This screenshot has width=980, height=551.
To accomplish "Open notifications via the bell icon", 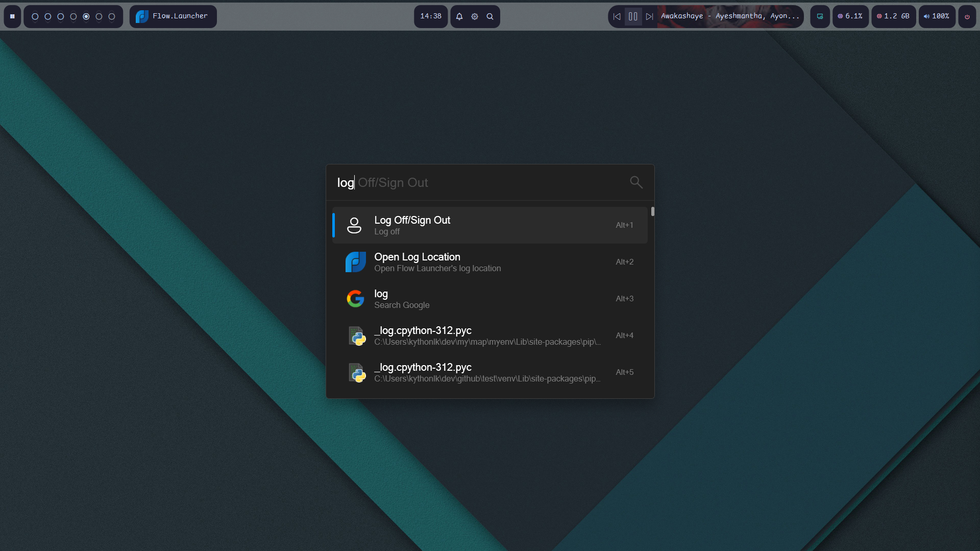I will pyautogui.click(x=459, y=16).
